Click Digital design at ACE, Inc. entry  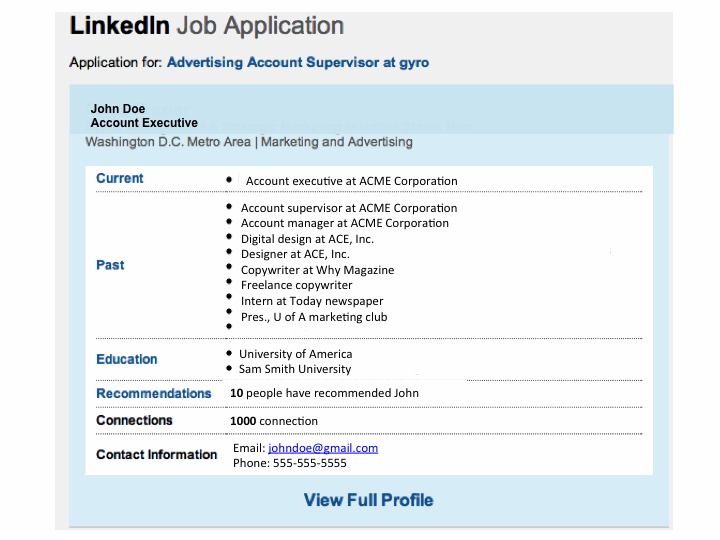click(x=307, y=239)
